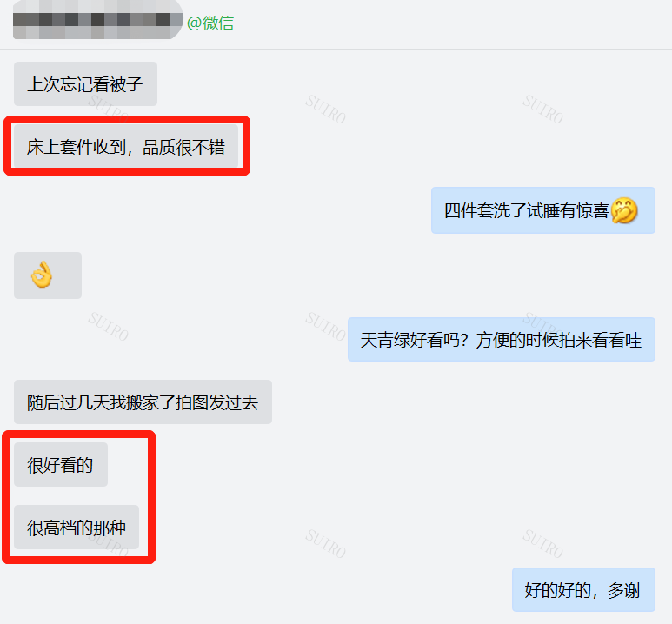Click the sent message 天青绿好看吗

point(502,340)
